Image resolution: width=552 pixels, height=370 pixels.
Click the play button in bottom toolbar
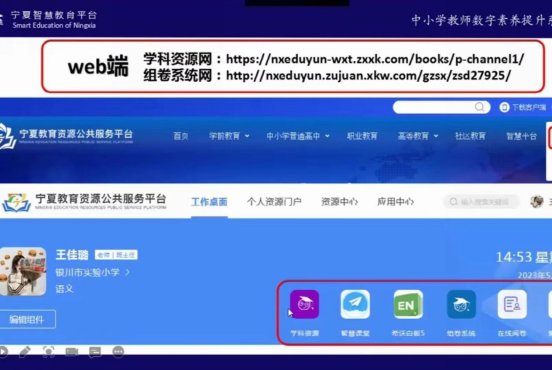3,351
